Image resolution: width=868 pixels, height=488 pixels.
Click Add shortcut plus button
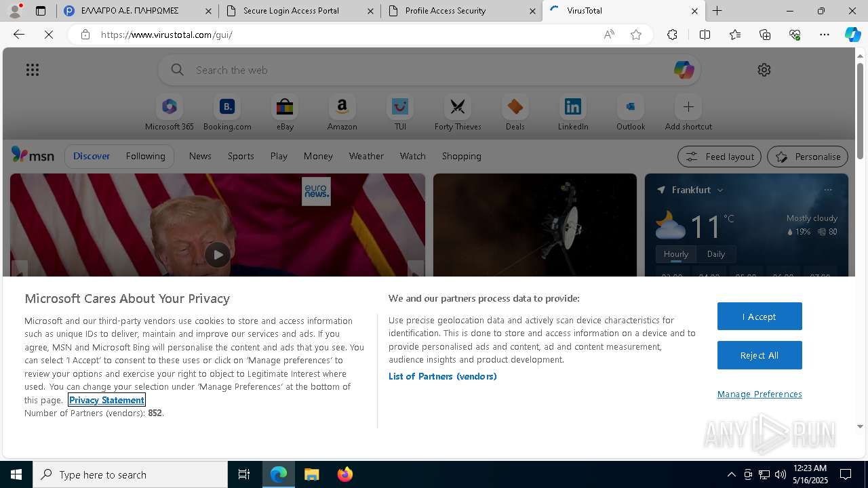[x=688, y=107]
